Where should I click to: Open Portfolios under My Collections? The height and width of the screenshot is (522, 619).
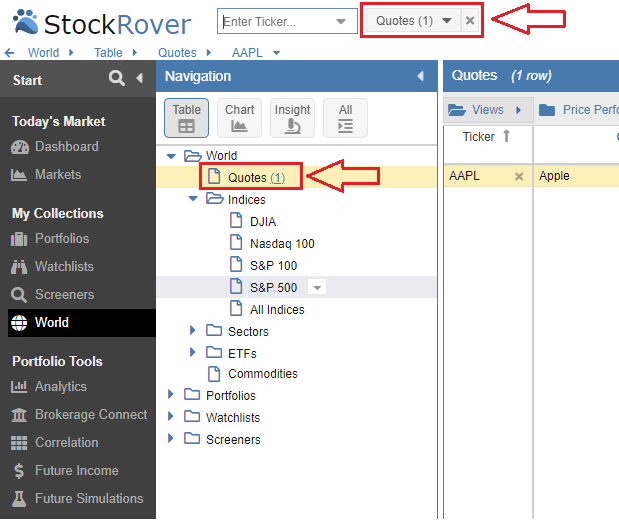62,238
